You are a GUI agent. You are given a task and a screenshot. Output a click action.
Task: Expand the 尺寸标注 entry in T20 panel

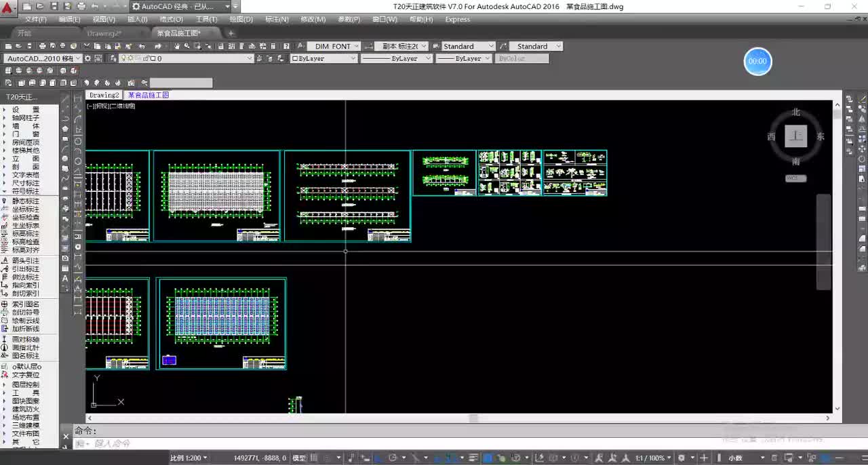(x=26, y=183)
